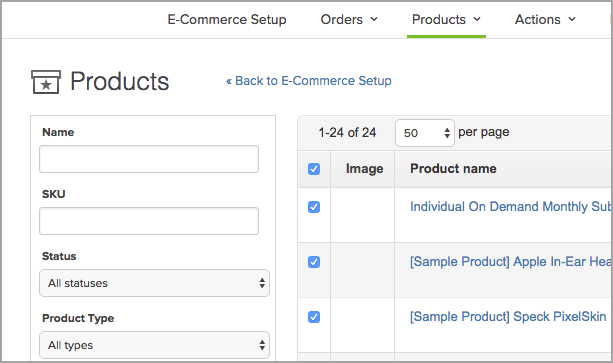Viewport: 613px width, 363px height.
Task: Open the E-Commerce Setup menu item
Action: 227,20
